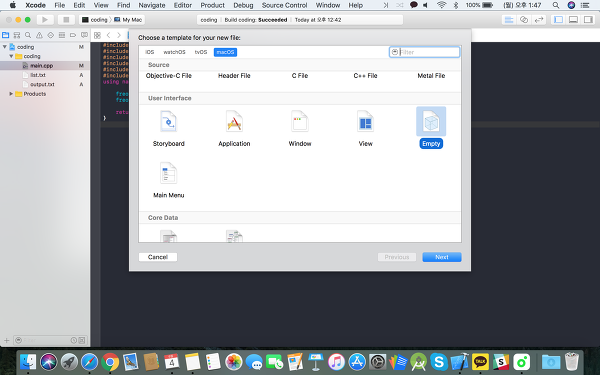600x375 pixels.
Task: Open Safari from the Dock
Action: point(89,362)
